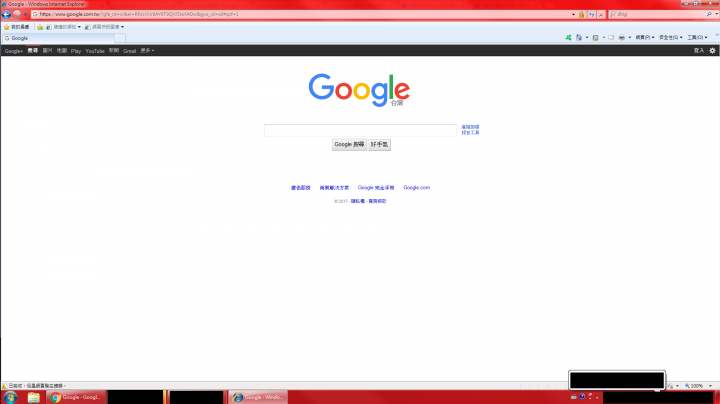The image size is (720, 404).
Task: View the security lock icon report
Action: (x=581, y=14)
